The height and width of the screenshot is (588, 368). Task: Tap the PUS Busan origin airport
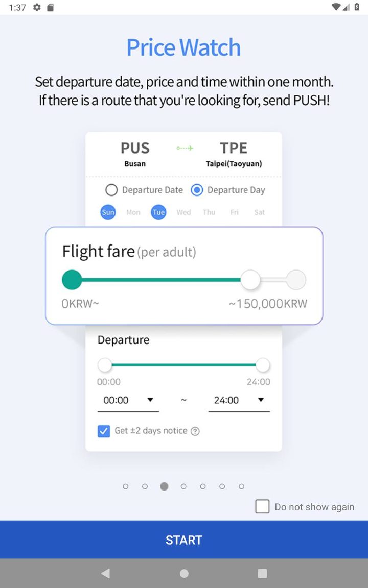135,154
